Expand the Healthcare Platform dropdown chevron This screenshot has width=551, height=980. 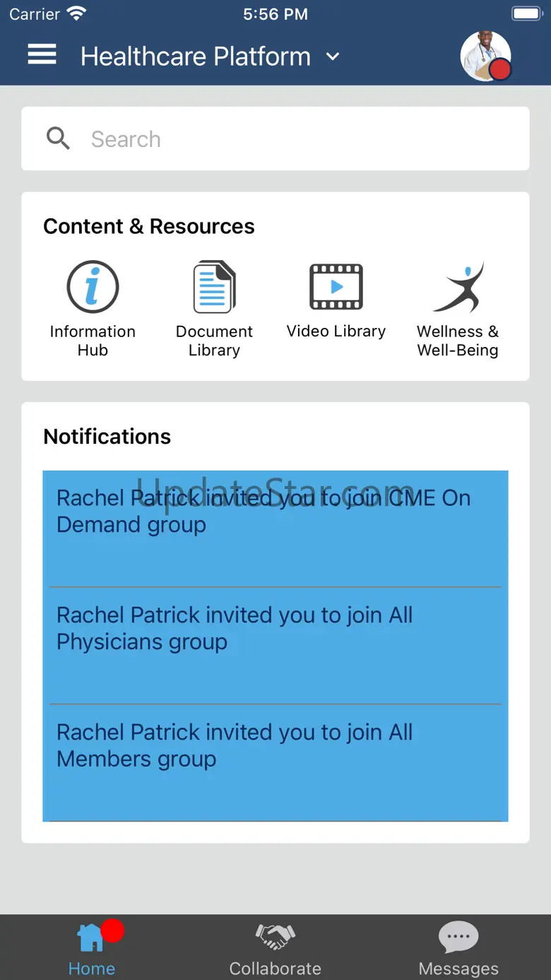pos(333,57)
